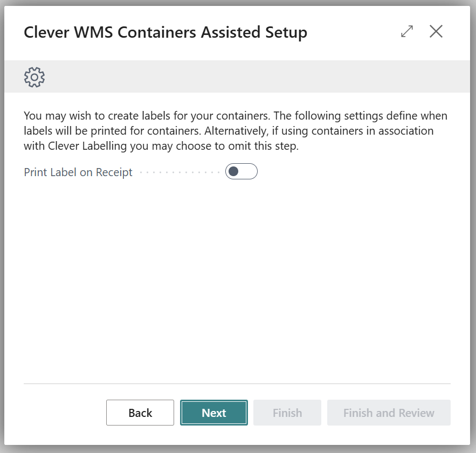
Task: Expand the dialog using the diagonal arrows icon
Action: pos(407,32)
